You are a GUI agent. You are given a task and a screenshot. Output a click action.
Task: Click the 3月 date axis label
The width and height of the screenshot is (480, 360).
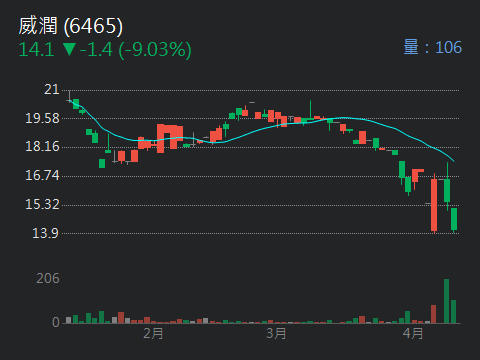pyautogui.click(x=276, y=333)
